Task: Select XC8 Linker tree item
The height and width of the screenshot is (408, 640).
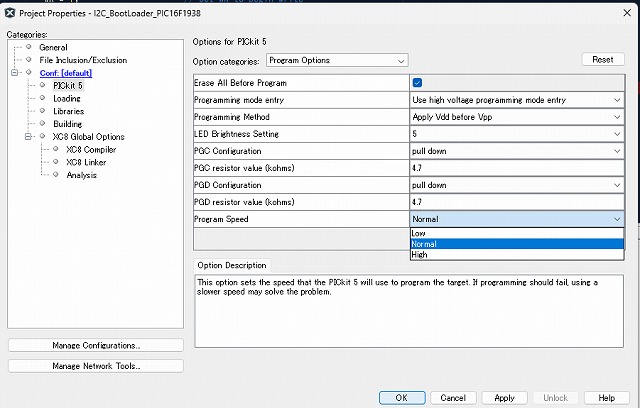Action: 86,162
